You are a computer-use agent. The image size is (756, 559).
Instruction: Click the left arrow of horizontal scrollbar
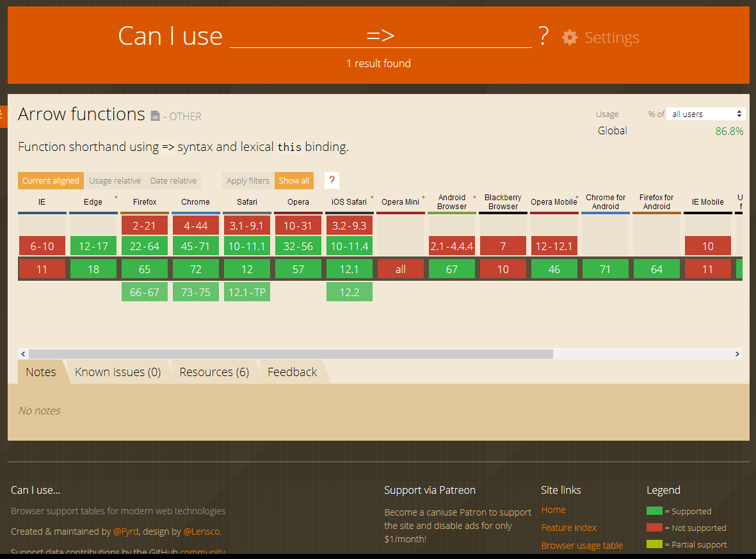pos(23,354)
